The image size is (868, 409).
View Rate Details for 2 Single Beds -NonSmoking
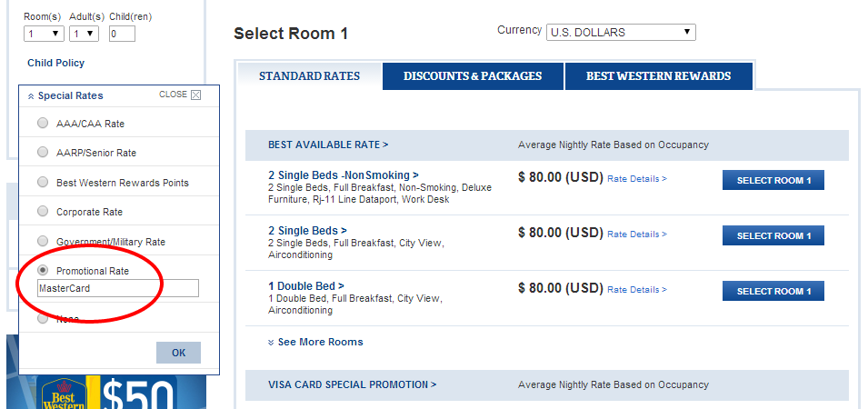coord(637,179)
